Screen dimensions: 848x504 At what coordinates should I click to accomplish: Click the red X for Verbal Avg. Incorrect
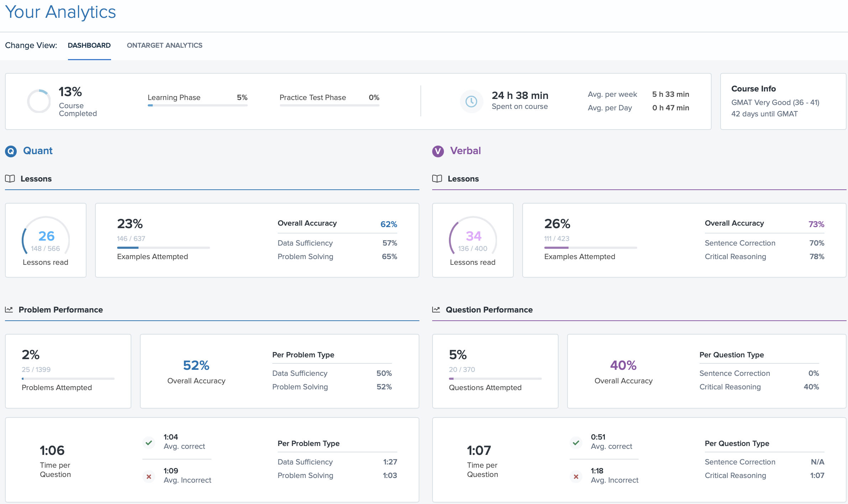576,476
